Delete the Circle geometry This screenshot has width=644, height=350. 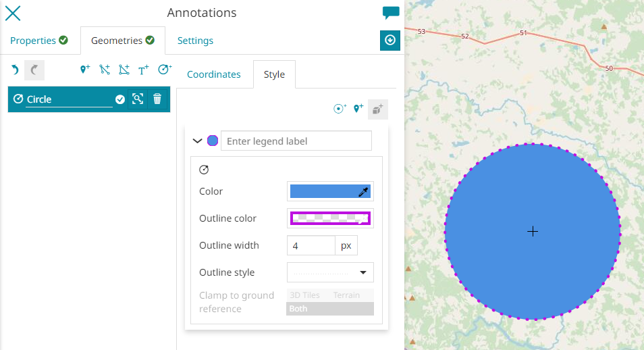click(157, 99)
